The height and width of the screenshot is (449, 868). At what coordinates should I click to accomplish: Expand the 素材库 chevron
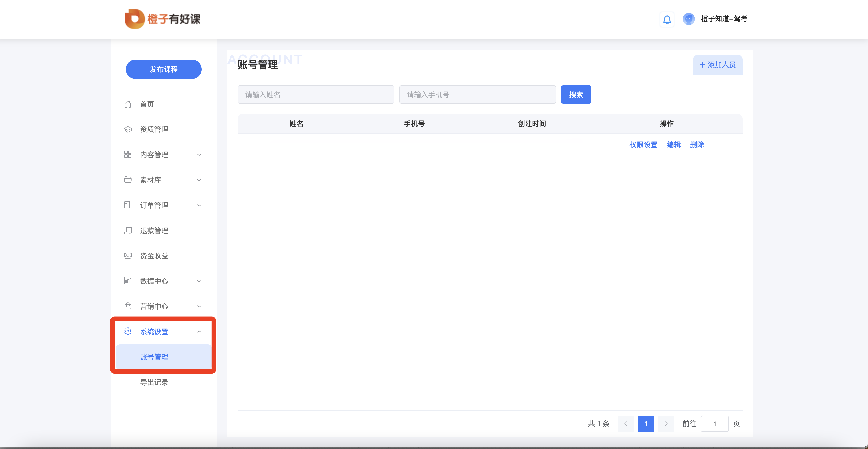coord(199,180)
